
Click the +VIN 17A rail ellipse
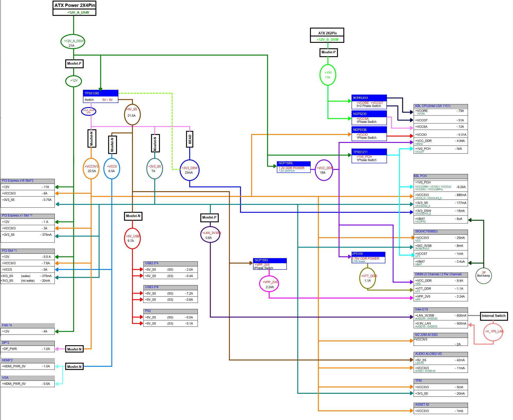point(328,75)
